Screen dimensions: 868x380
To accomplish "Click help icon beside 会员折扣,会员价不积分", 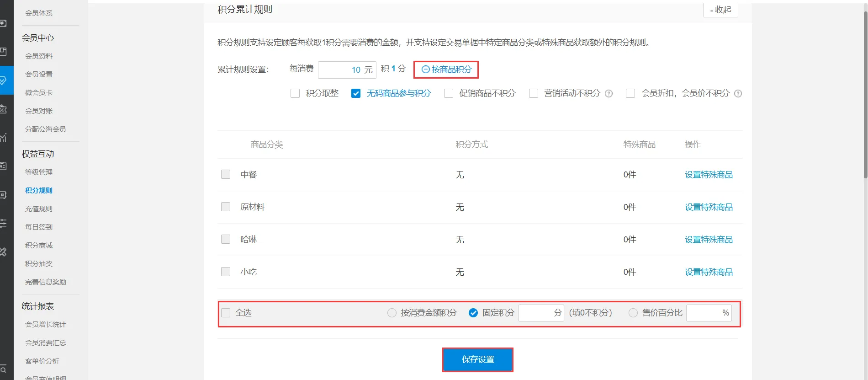I will tap(738, 94).
